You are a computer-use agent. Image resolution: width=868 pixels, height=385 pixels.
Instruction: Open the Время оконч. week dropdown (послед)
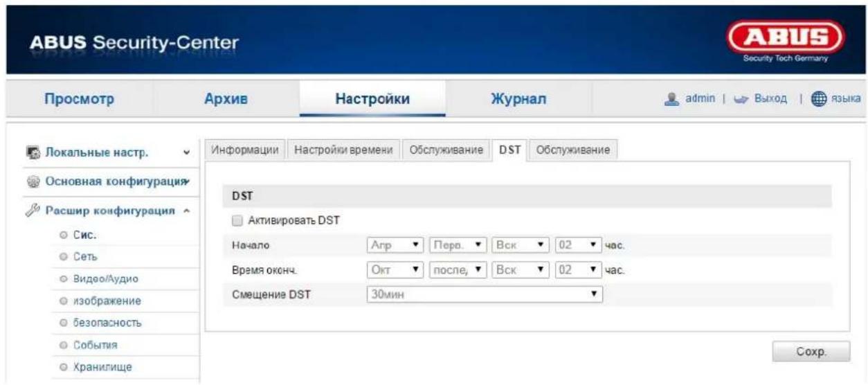pyautogui.click(x=459, y=269)
